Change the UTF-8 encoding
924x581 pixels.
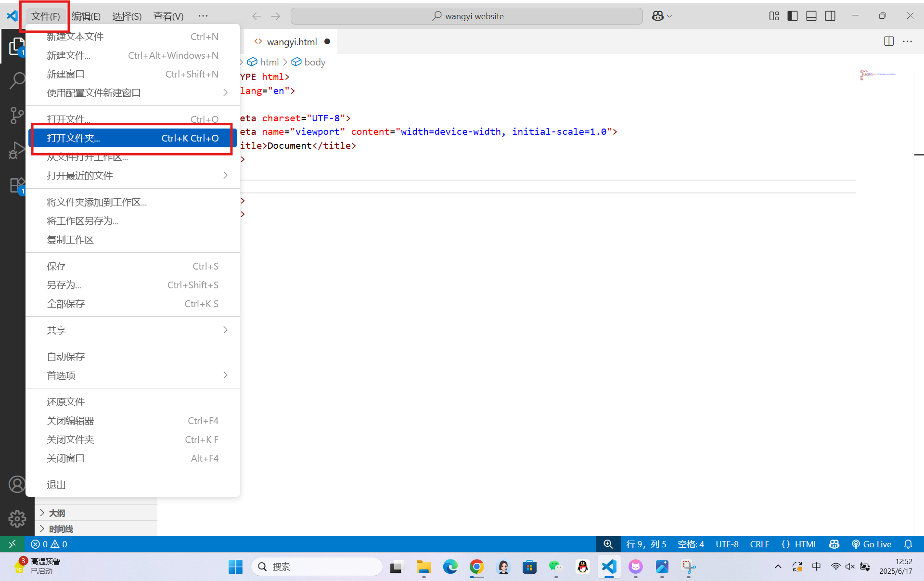[x=727, y=544]
